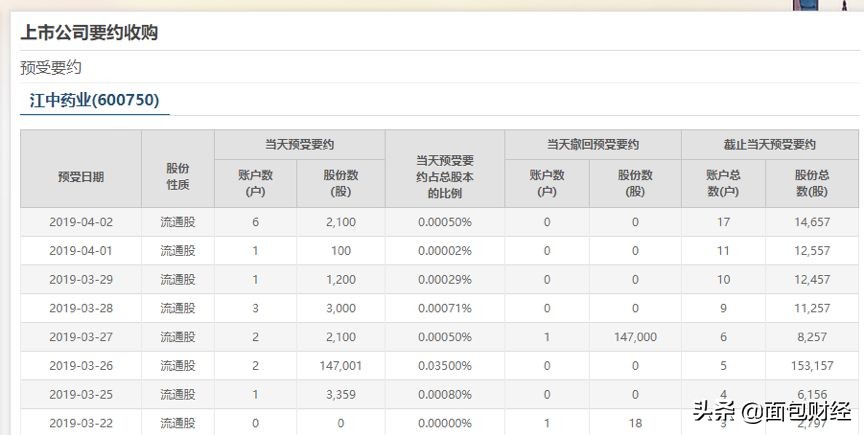Select the date cell 2019-04-01
Image resolution: width=864 pixels, height=435 pixels.
click(x=81, y=251)
